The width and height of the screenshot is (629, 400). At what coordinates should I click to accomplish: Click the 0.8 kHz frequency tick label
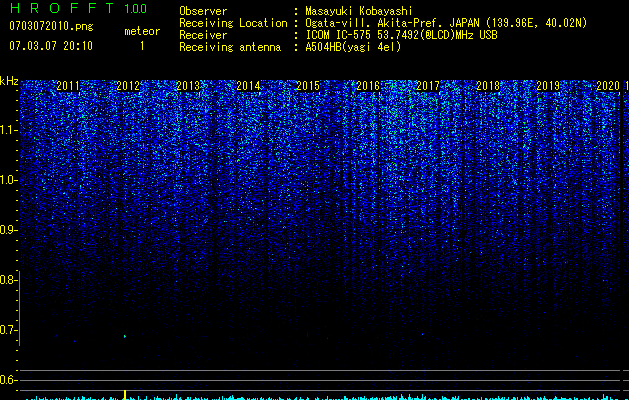pos(8,280)
